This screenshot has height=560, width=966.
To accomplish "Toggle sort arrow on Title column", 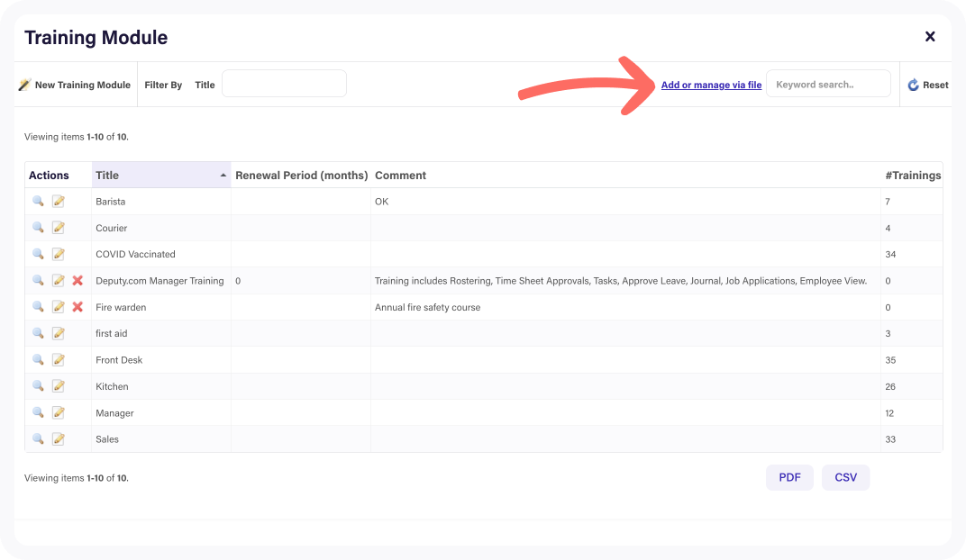I will tap(223, 176).
